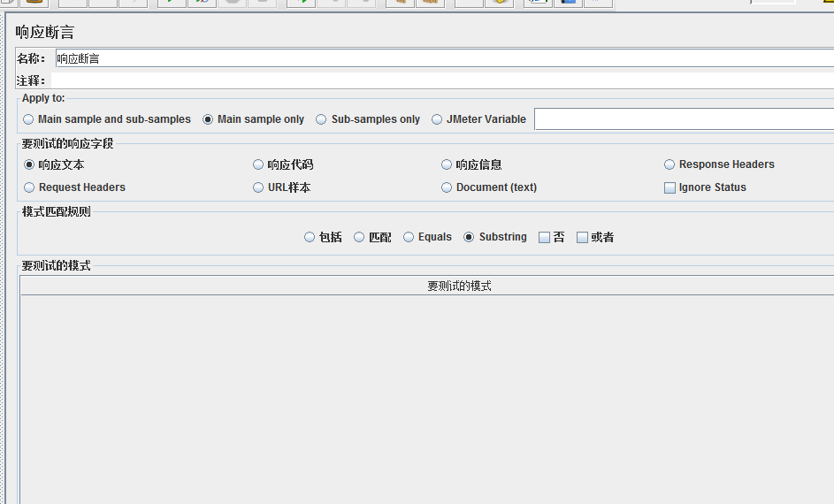The image size is (834, 504).
Task: Select Substring pattern matching rule
Action: click(x=469, y=237)
